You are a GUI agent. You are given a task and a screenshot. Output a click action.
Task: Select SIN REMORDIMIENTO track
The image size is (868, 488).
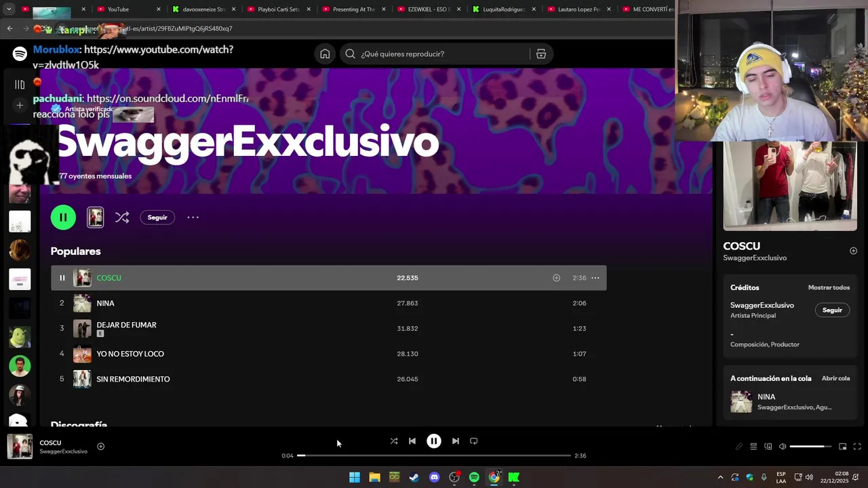click(x=328, y=379)
